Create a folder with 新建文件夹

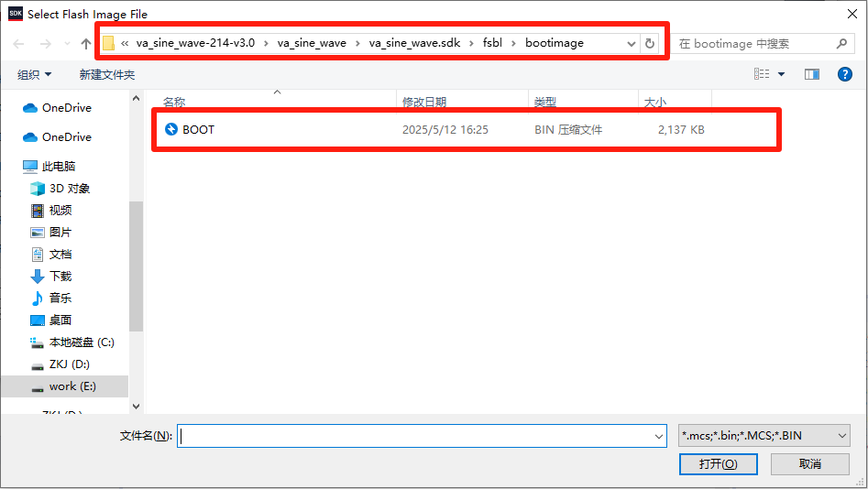[107, 75]
